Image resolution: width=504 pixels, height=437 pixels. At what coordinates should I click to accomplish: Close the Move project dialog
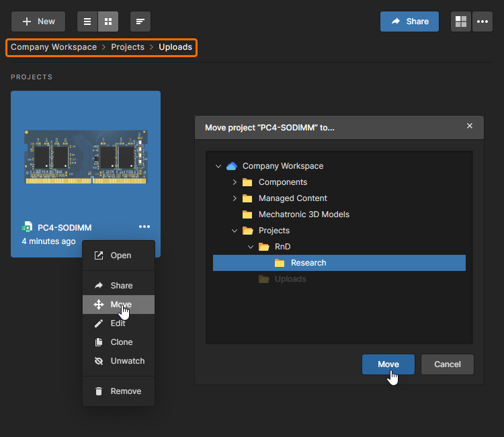(470, 126)
